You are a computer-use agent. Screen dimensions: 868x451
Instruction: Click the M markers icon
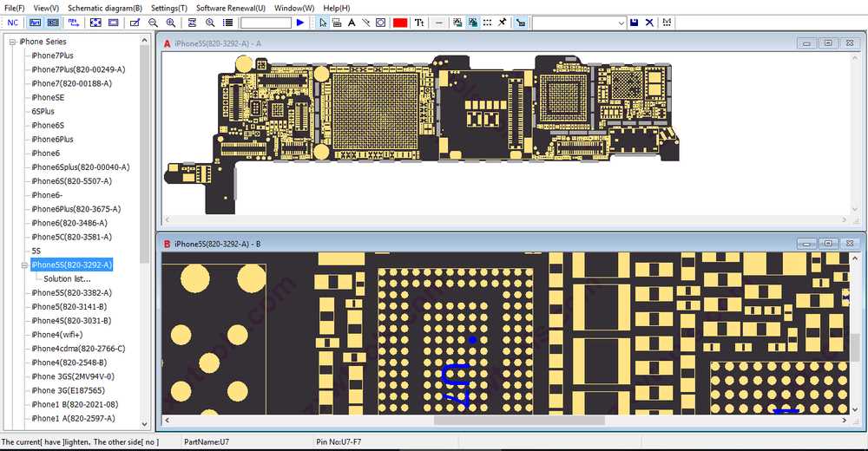point(667,23)
